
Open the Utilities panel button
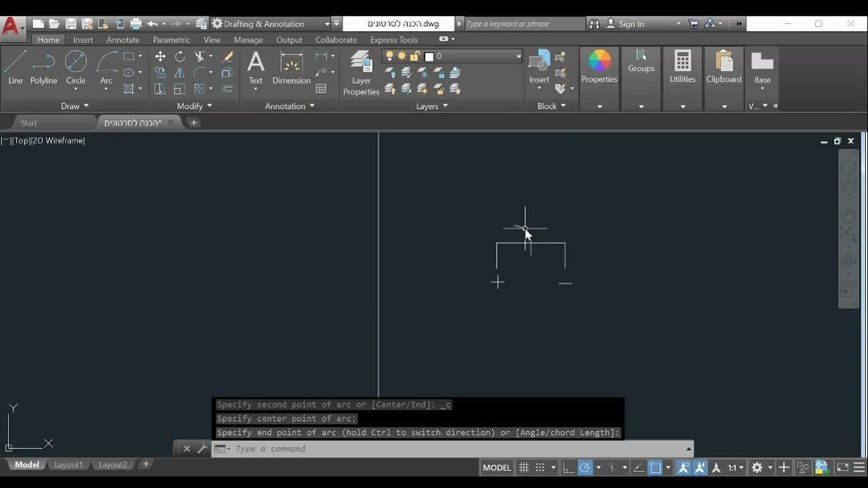point(682,68)
